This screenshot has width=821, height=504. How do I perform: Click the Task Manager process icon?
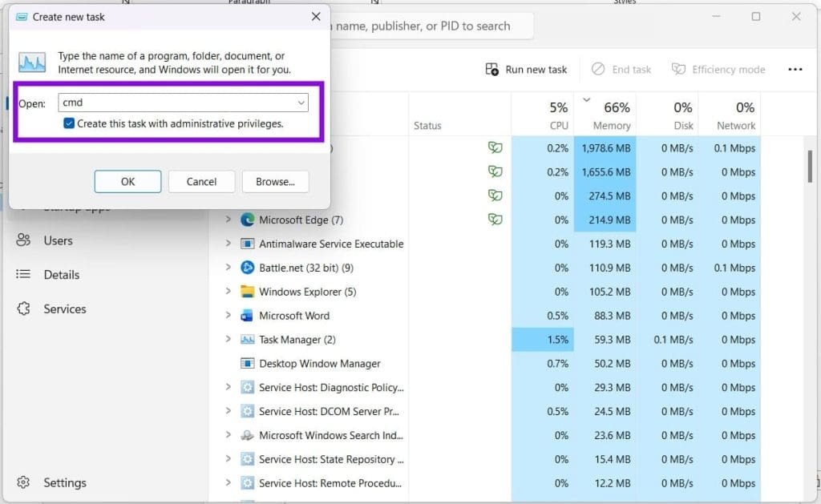click(247, 340)
